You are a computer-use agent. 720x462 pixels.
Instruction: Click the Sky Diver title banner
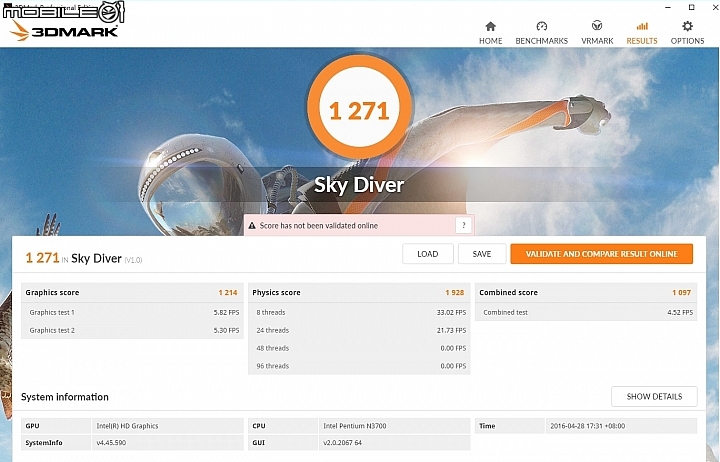(359, 185)
